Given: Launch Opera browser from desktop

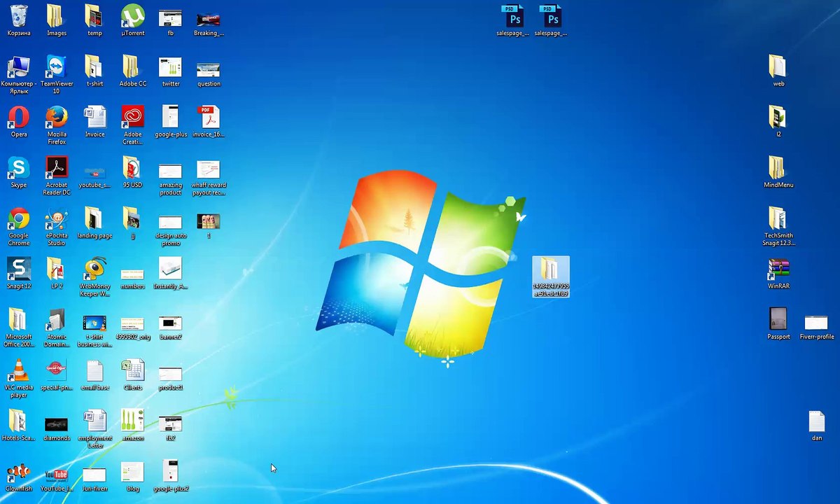Looking at the screenshot, I should tap(19, 122).
